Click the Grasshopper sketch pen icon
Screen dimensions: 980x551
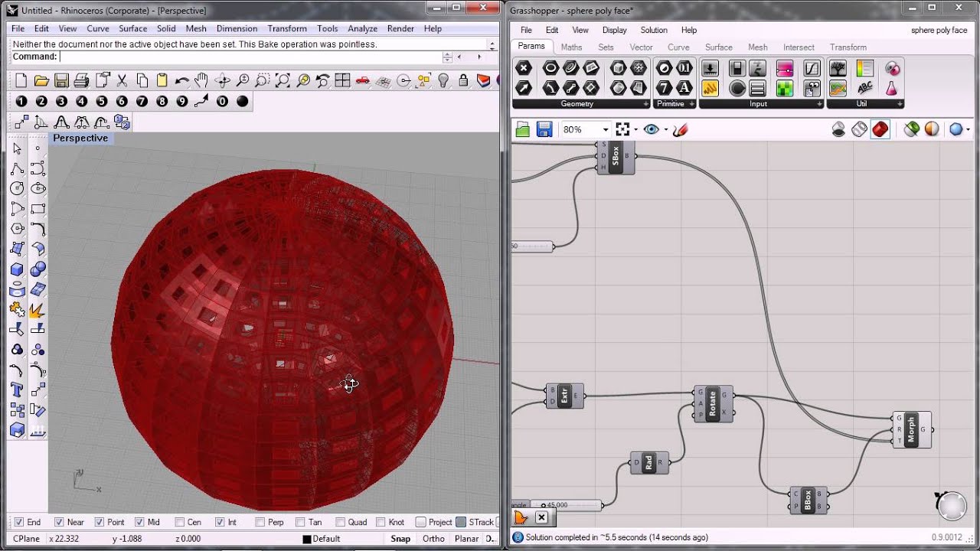pyautogui.click(x=680, y=129)
